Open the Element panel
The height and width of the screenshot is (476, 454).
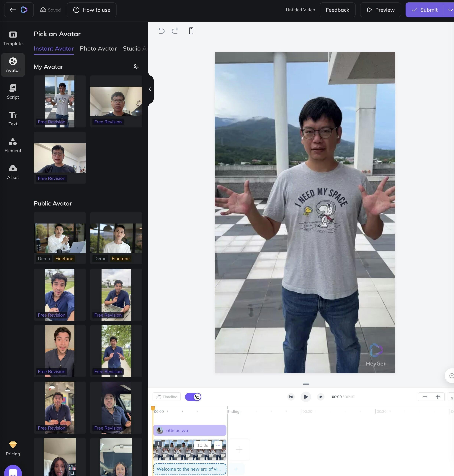point(13,145)
